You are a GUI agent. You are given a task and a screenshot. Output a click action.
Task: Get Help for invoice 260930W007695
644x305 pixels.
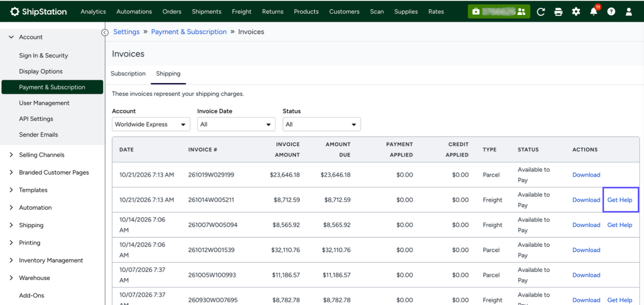pyautogui.click(x=620, y=300)
